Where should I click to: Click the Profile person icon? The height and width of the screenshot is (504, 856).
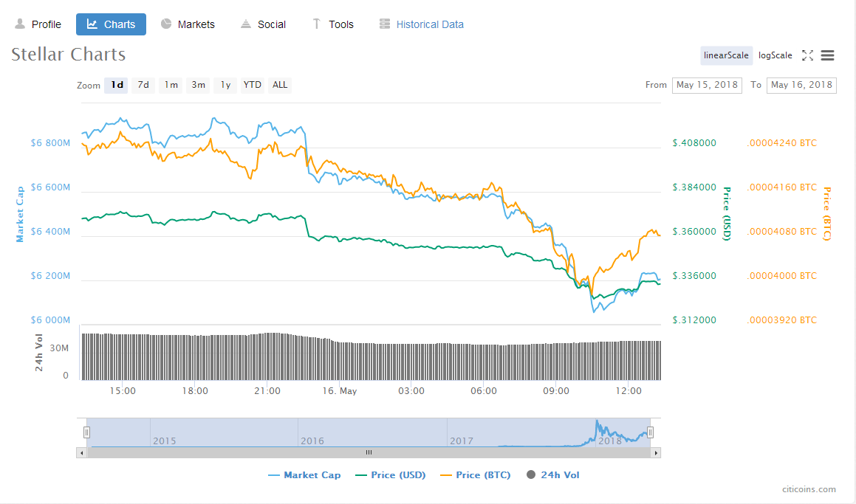(x=20, y=24)
